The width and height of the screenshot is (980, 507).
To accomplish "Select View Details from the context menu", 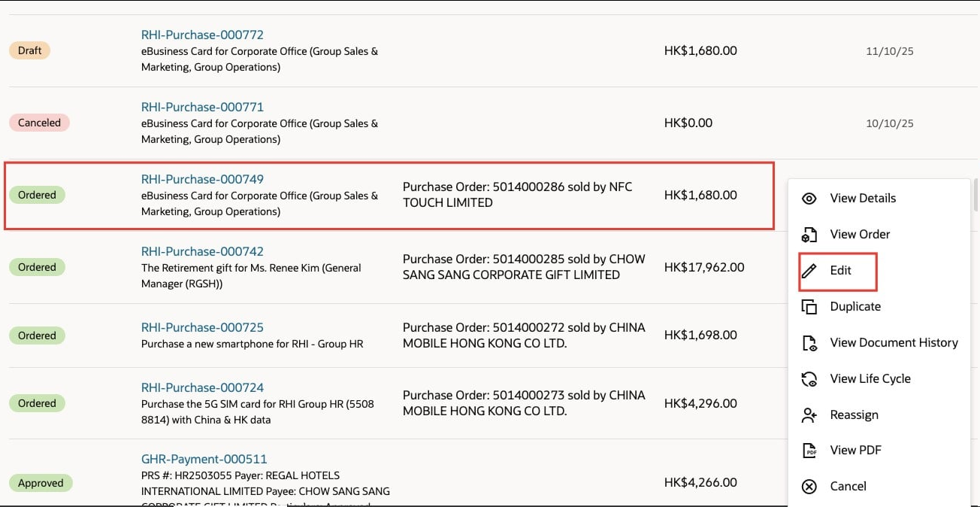I will coord(863,199).
